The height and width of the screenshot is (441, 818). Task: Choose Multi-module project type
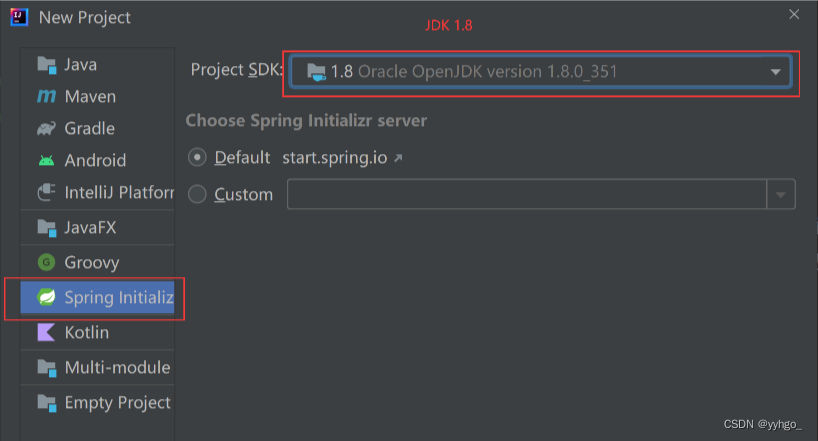(117, 367)
